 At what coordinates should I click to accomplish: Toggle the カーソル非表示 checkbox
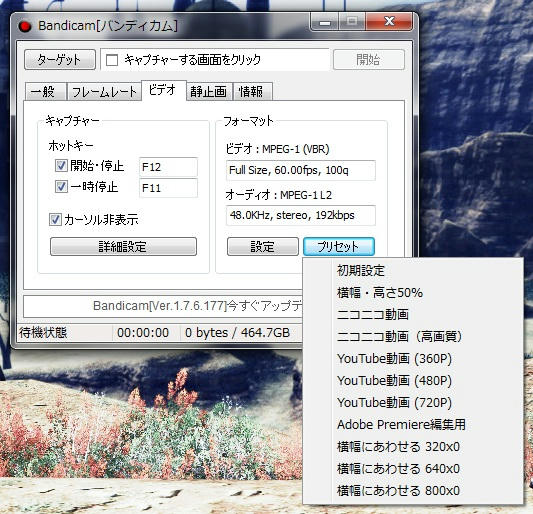coord(55,220)
